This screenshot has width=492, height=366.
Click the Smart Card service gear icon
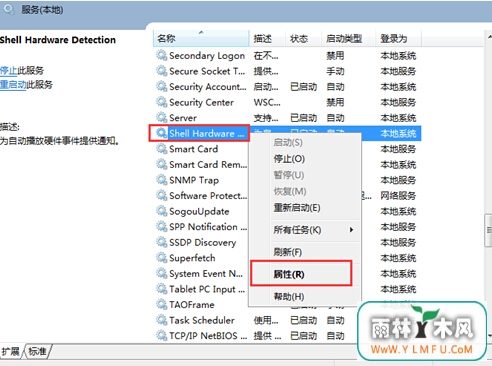pyautogui.click(x=162, y=149)
